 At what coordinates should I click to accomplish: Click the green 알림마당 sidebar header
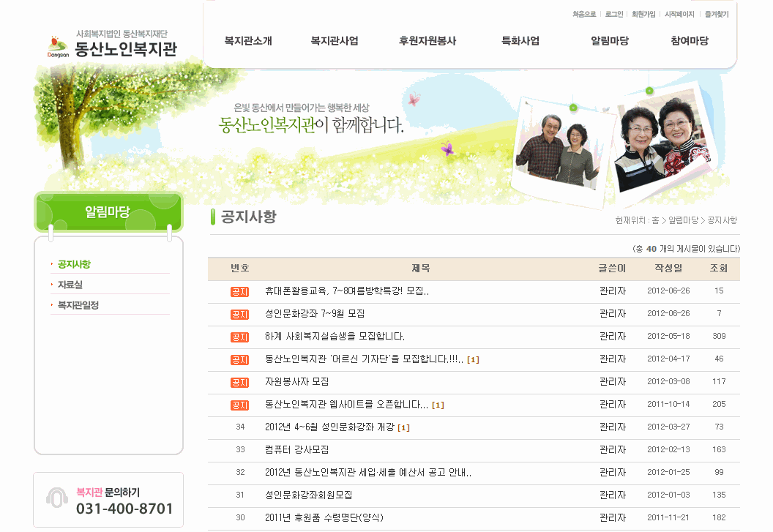tap(108, 211)
